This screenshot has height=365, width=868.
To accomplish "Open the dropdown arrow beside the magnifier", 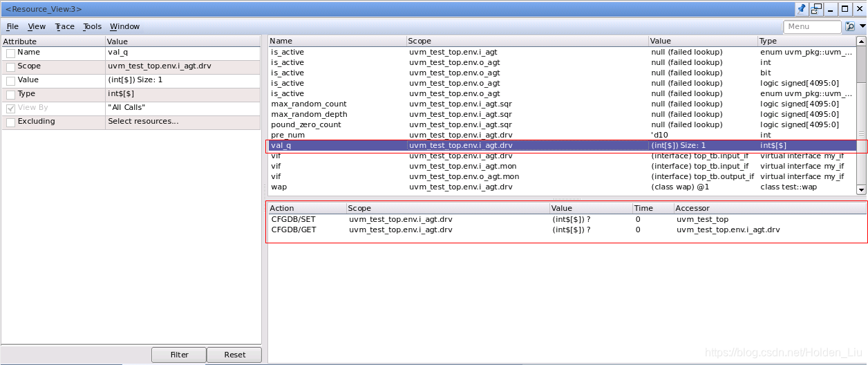I will pos(862,26).
